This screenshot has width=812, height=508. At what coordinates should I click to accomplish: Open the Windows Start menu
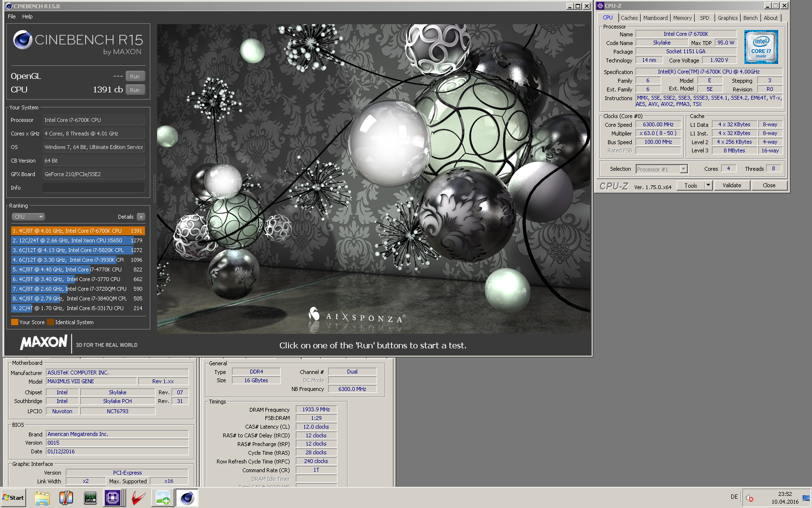pyautogui.click(x=13, y=498)
